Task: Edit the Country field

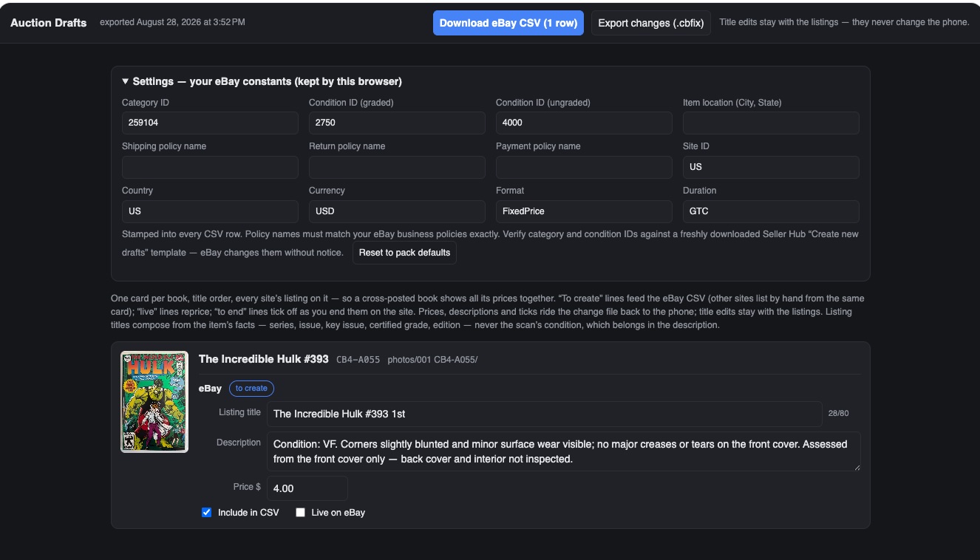Action: pyautogui.click(x=210, y=211)
